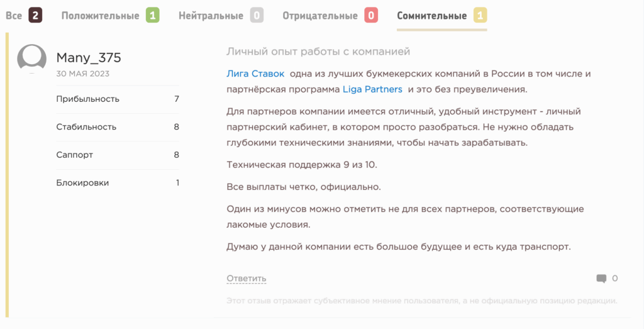Click the red count badge beside Отрицательные
This screenshot has height=329, width=644.
coord(371,15)
